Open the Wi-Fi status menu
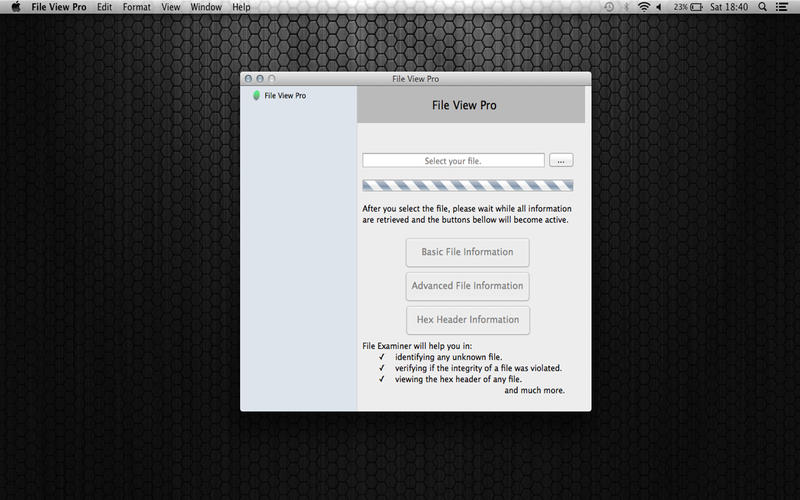Viewport: 800px width, 500px height. point(644,7)
